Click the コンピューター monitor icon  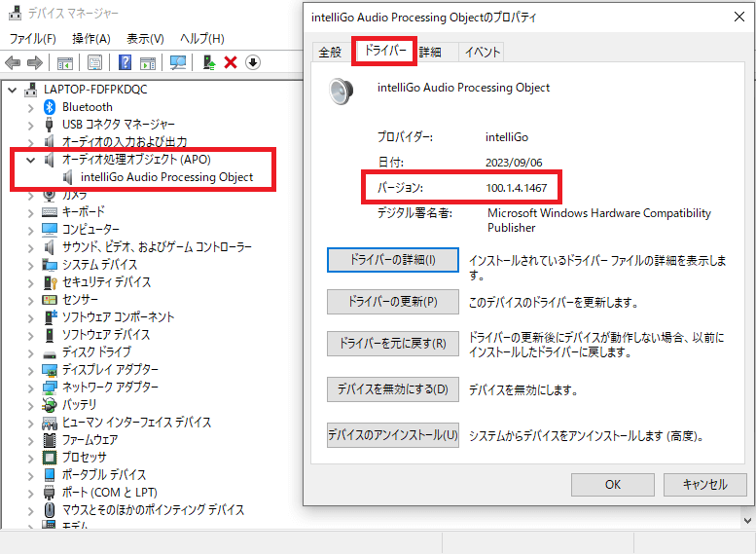[50, 229]
